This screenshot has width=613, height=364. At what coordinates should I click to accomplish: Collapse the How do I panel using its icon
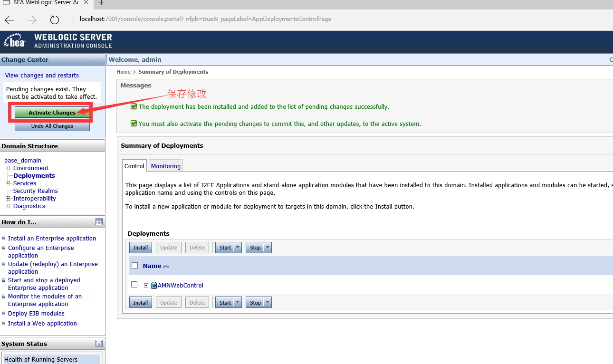pyautogui.click(x=99, y=222)
